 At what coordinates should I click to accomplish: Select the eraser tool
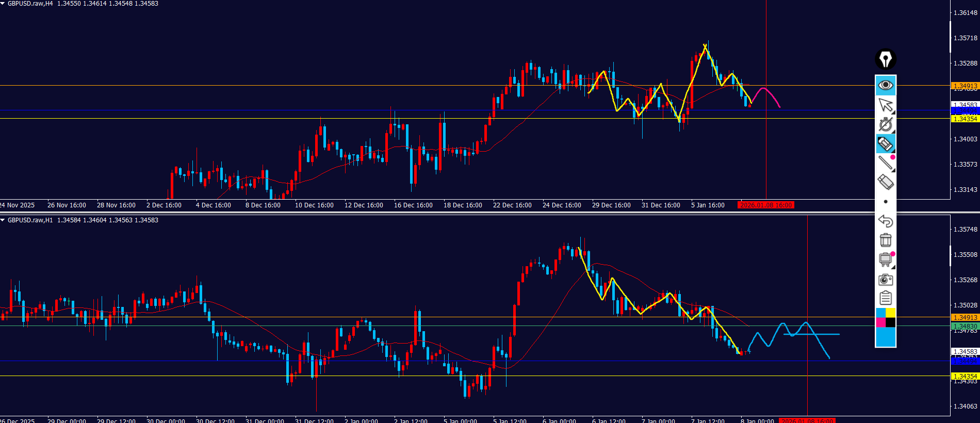[x=885, y=182]
